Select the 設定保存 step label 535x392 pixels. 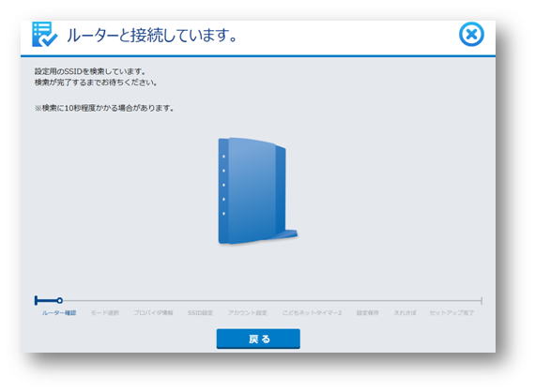[368, 312]
